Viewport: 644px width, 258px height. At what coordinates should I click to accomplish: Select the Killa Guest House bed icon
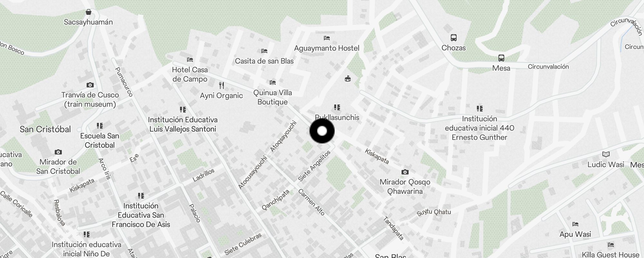coord(611,245)
